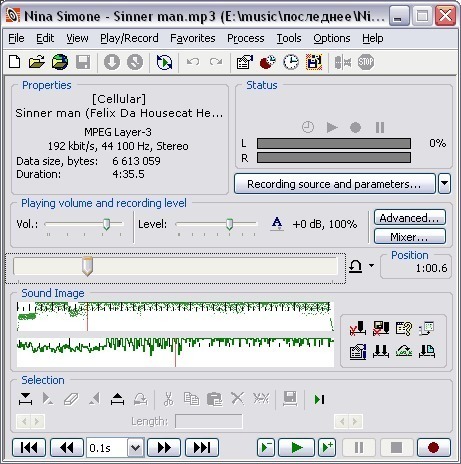Toggle the automatic level control A icon

coord(277,224)
